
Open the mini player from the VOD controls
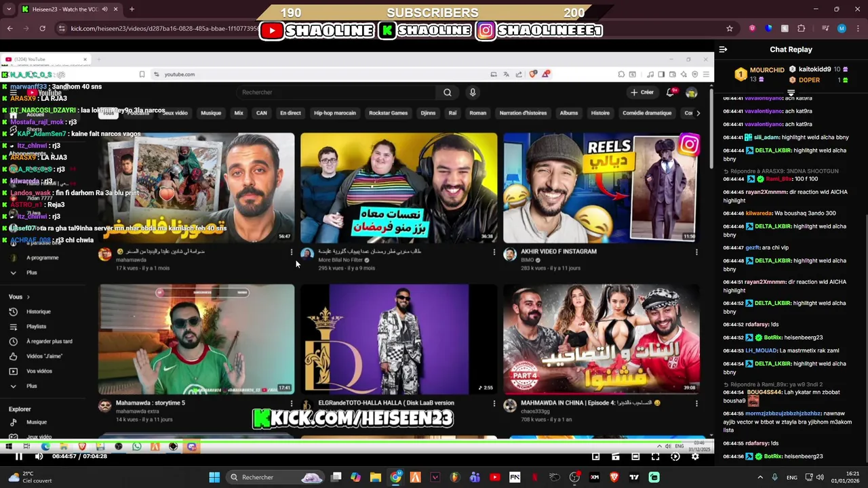click(595, 456)
